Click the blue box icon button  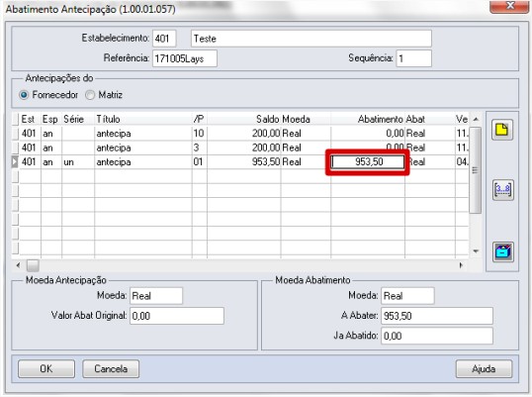(502, 251)
